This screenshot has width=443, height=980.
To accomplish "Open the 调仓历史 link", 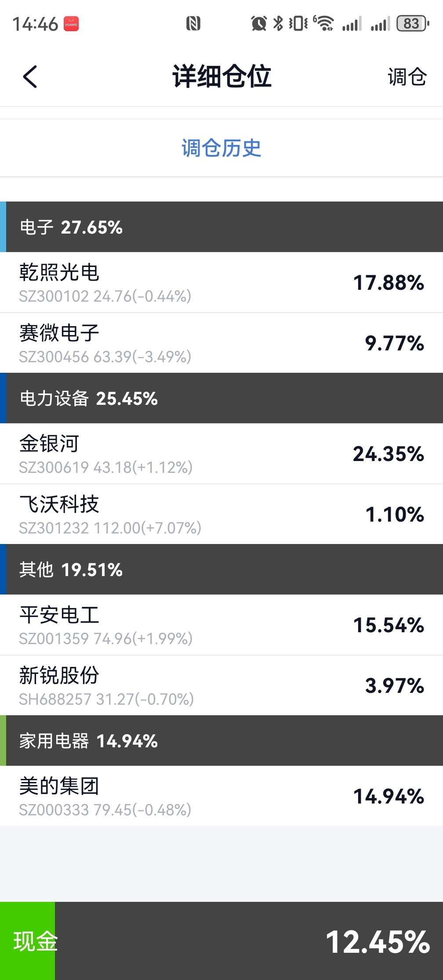I will click(221, 148).
